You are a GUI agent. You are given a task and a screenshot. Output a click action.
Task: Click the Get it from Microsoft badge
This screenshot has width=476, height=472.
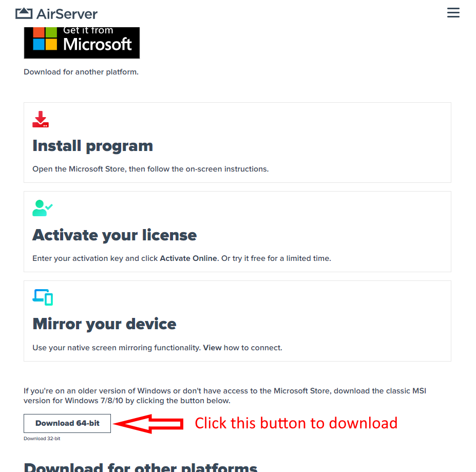click(82, 43)
